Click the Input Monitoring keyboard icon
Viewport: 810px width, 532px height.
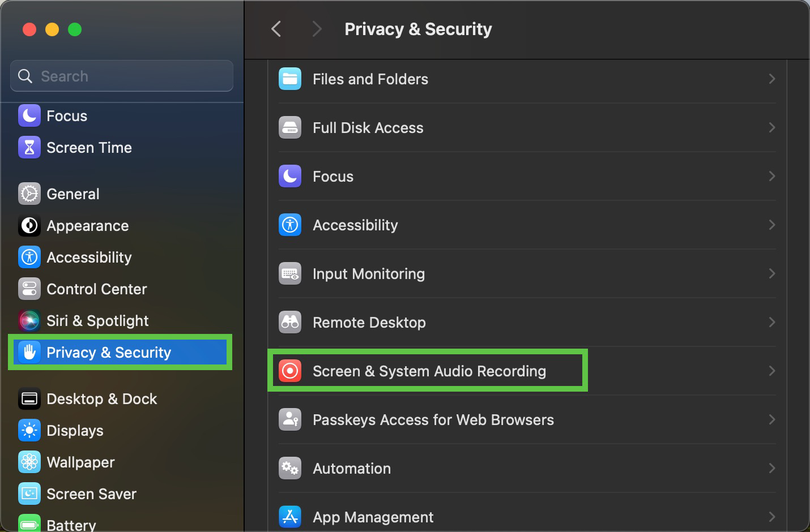coord(290,274)
